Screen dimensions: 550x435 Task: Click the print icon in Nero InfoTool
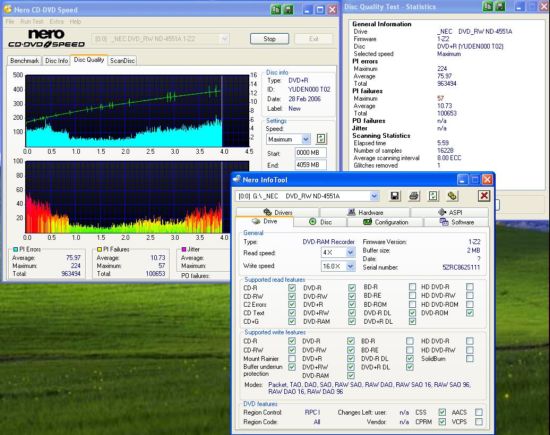click(414, 196)
